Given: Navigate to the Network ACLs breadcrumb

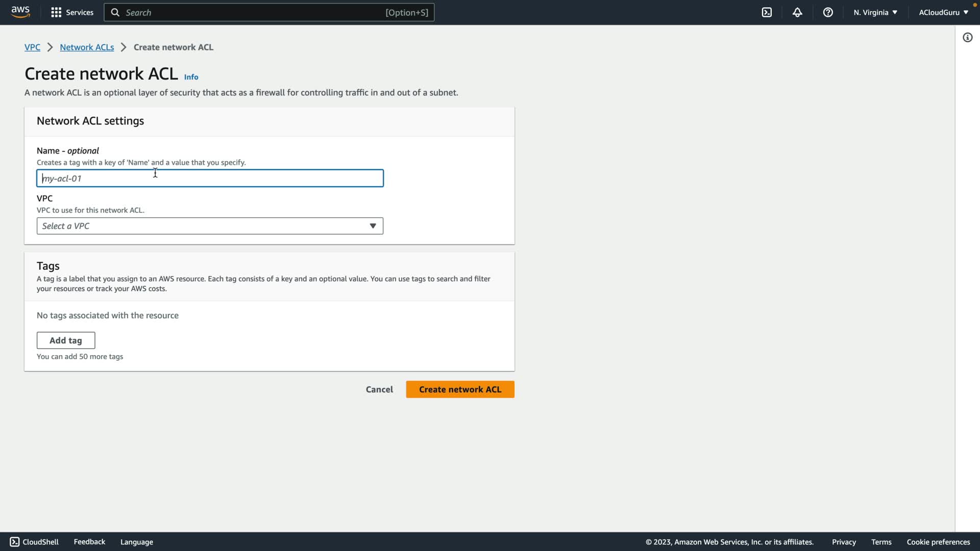Looking at the screenshot, I should 87,47.
